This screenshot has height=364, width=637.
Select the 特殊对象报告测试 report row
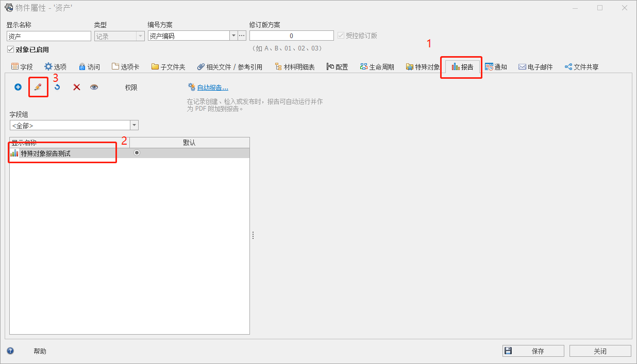click(45, 153)
